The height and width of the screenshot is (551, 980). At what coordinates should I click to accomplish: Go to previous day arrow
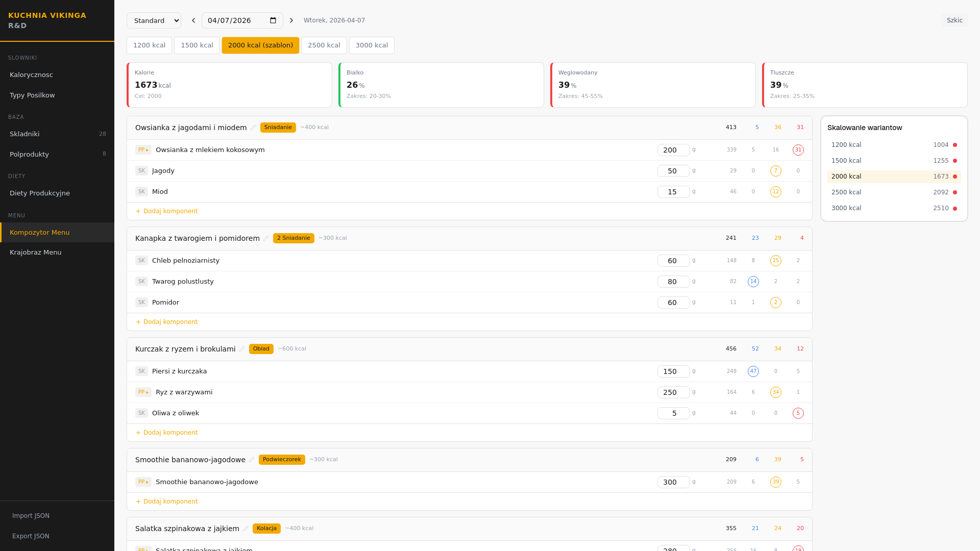pos(193,20)
